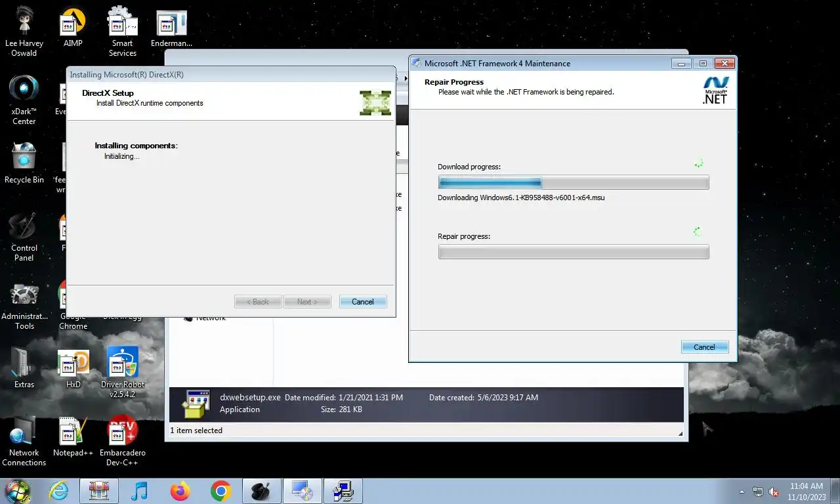Select the Driver Robot v2.5.4.2 shortcut

click(123, 373)
